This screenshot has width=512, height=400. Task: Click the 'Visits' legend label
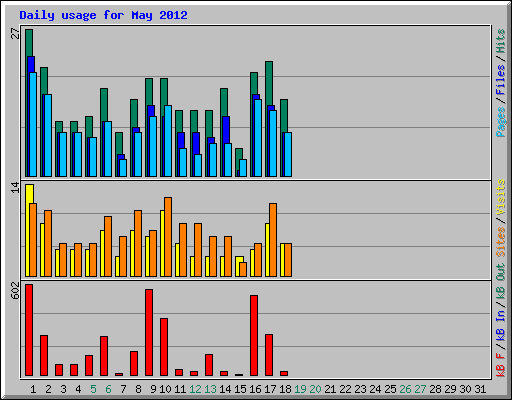(x=500, y=197)
